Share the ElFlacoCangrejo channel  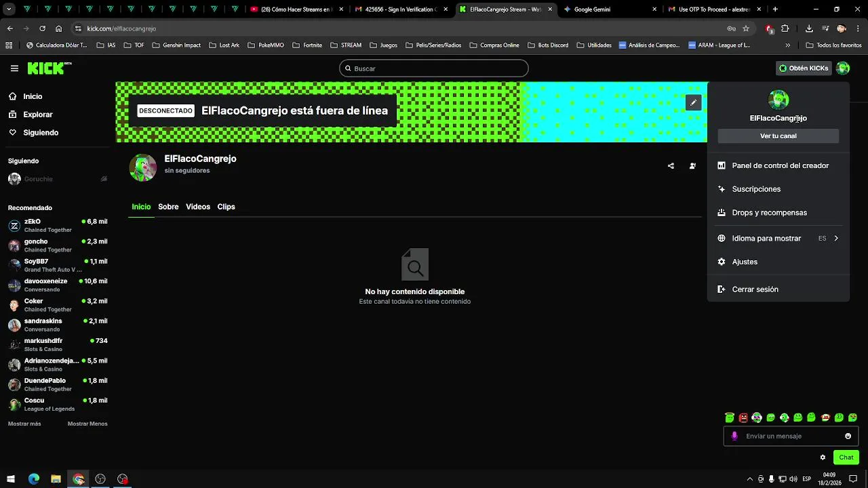point(671,165)
